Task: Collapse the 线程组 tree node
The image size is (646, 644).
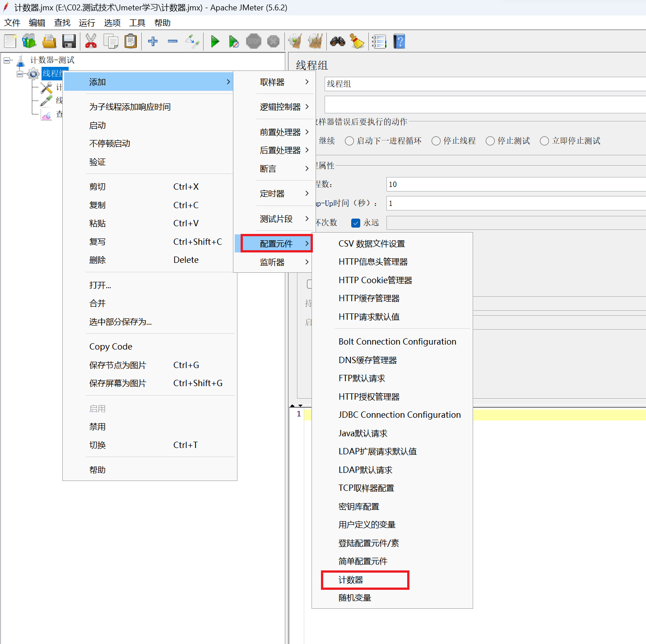Action: (x=20, y=74)
